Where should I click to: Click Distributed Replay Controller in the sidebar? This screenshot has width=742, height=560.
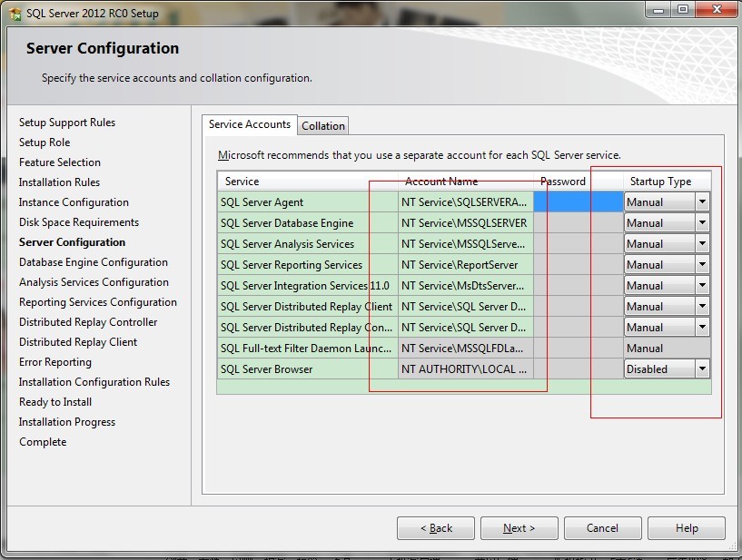[x=88, y=322]
